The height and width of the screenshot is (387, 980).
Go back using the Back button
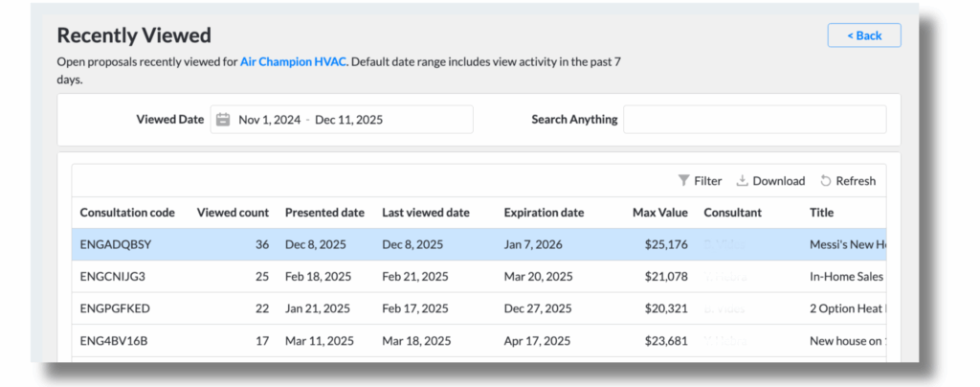point(863,35)
